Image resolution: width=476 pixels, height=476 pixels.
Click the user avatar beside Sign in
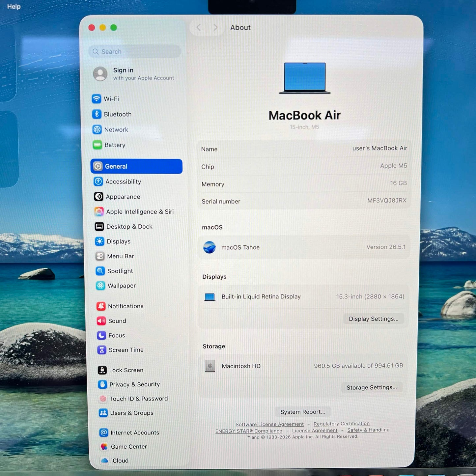[x=100, y=74]
